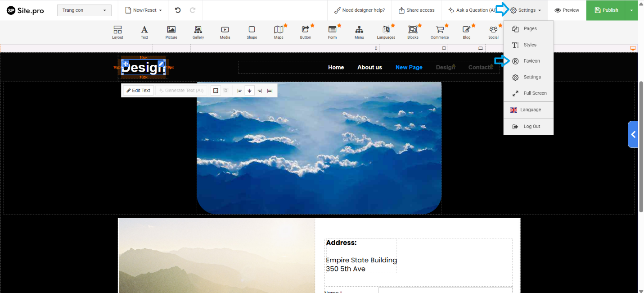The width and height of the screenshot is (644, 293).
Task: Click the Commerce cart icon
Action: (439, 32)
